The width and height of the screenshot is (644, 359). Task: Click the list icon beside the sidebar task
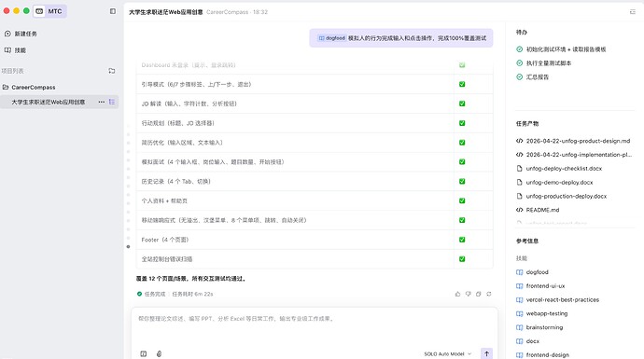(112, 102)
